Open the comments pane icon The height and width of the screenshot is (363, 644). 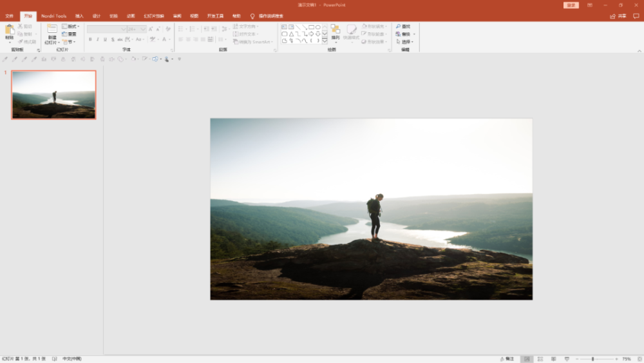pos(636,16)
